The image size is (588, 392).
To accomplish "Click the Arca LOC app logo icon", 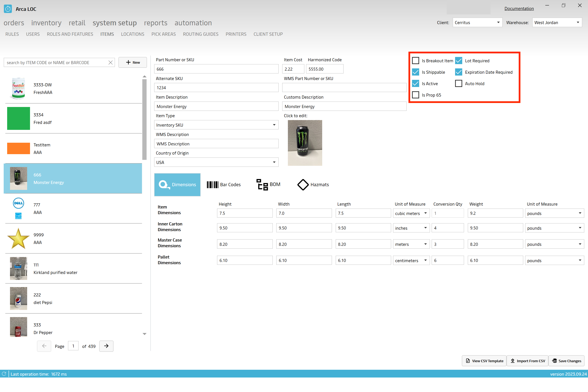I will (8, 9).
